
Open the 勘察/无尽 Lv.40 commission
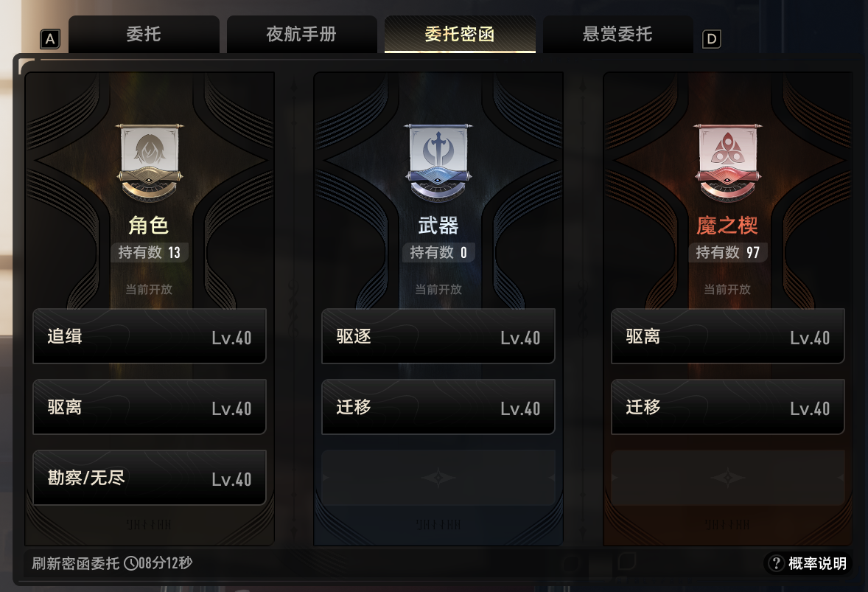pyautogui.click(x=150, y=478)
